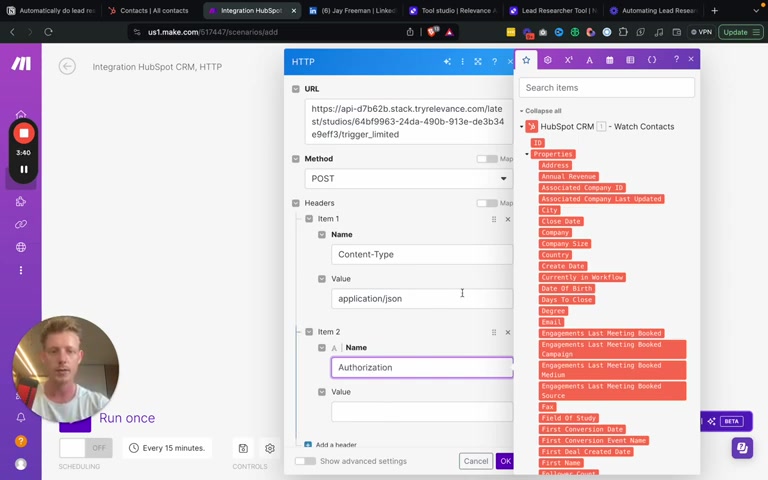
Task: Edit the application/json value field
Action: click(x=422, y=299)
